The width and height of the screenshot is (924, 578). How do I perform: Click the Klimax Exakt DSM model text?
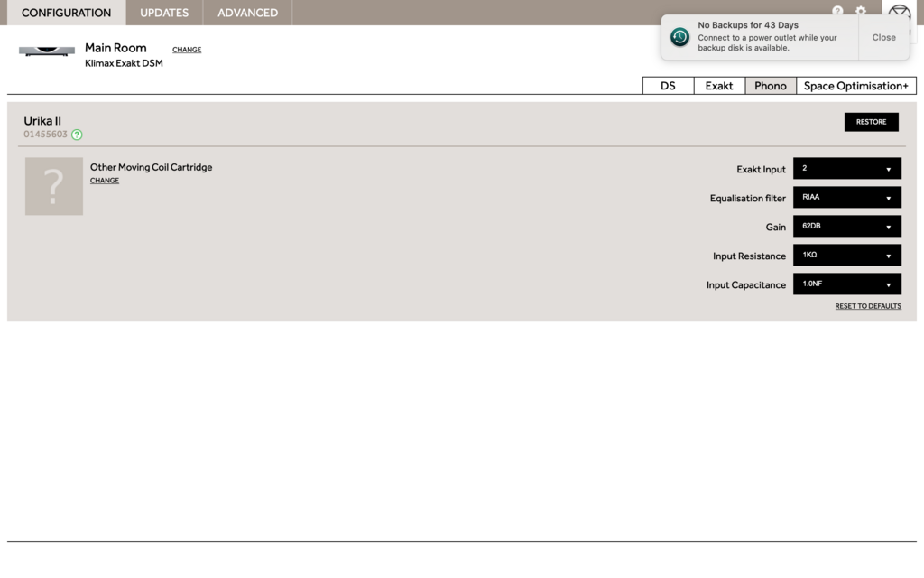pyautogui.click(x=124, y=63)
